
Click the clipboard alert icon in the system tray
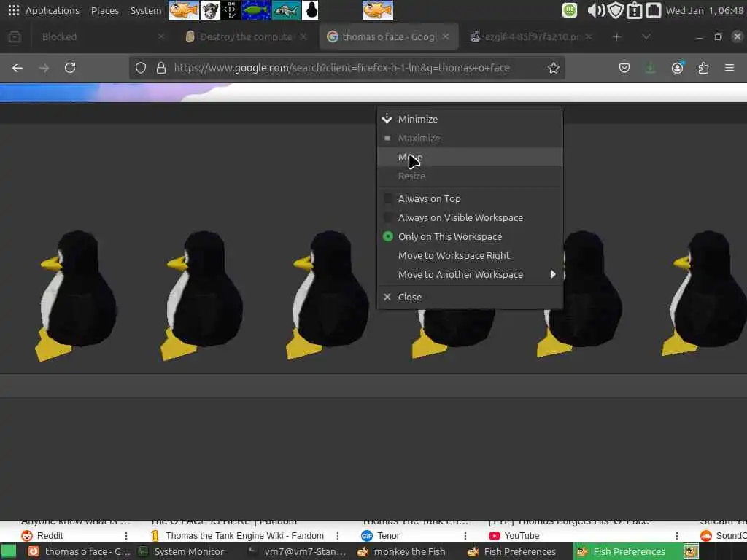tap(635, 10)
